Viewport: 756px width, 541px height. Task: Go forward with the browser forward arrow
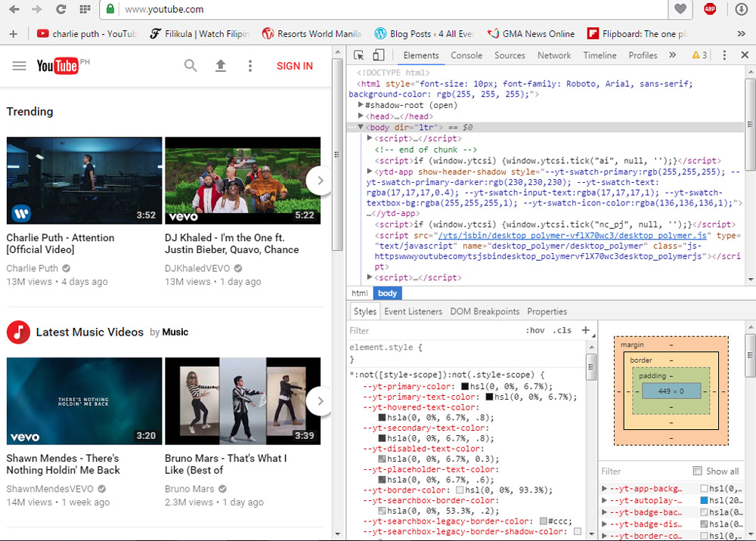click(37, 9)
